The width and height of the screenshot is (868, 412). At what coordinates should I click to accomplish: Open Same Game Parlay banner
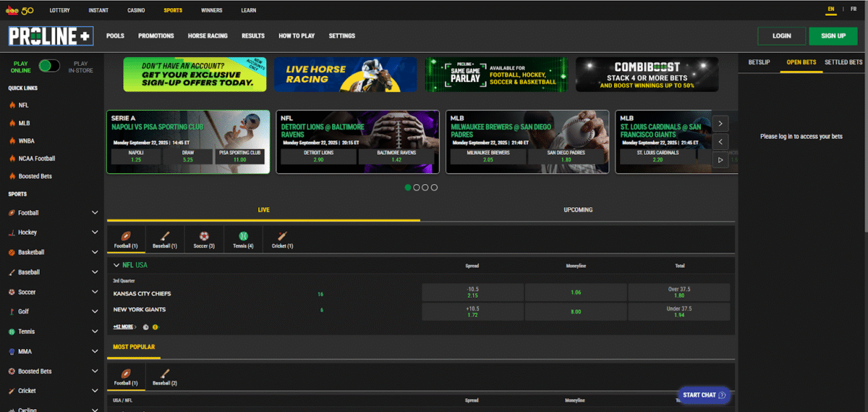pyautogui.click(x=496, y=75)
